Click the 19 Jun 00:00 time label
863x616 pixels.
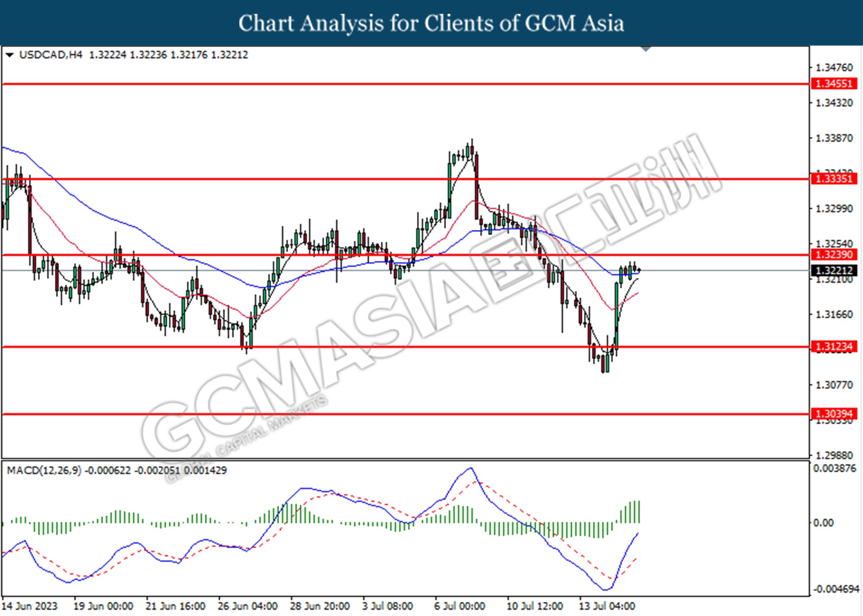pyautogui.click(x=104, y=606)
